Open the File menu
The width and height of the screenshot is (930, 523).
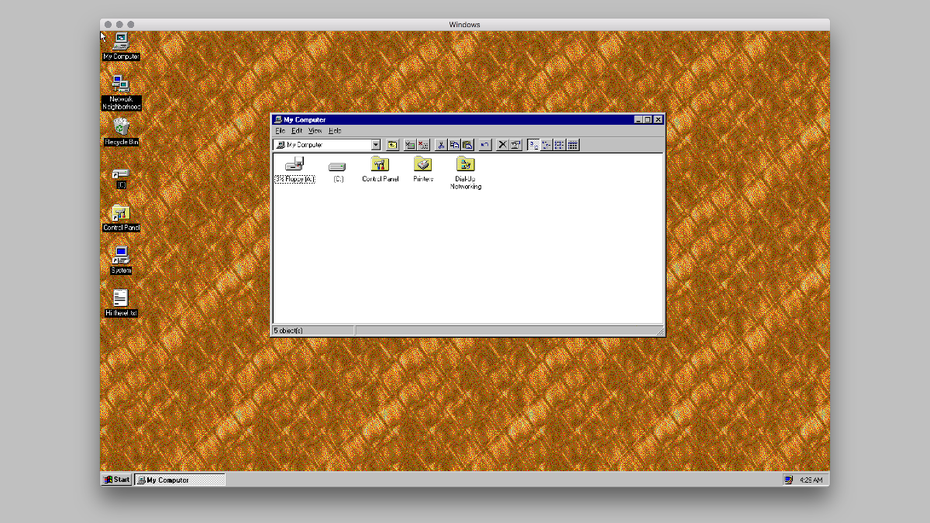point(280,130)
